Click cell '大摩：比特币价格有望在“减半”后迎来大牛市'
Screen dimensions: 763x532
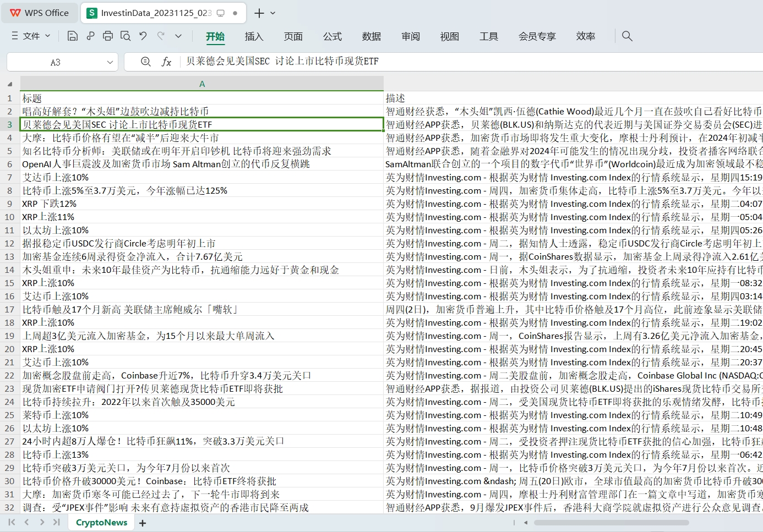(x=201, y=138)
